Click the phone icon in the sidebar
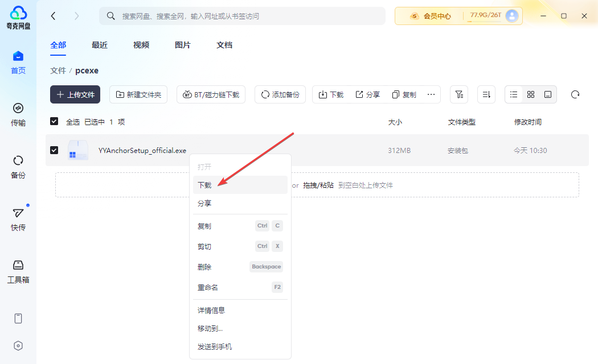Image resolution: width=598 pixels, height=364 pixels. [18, 318]
